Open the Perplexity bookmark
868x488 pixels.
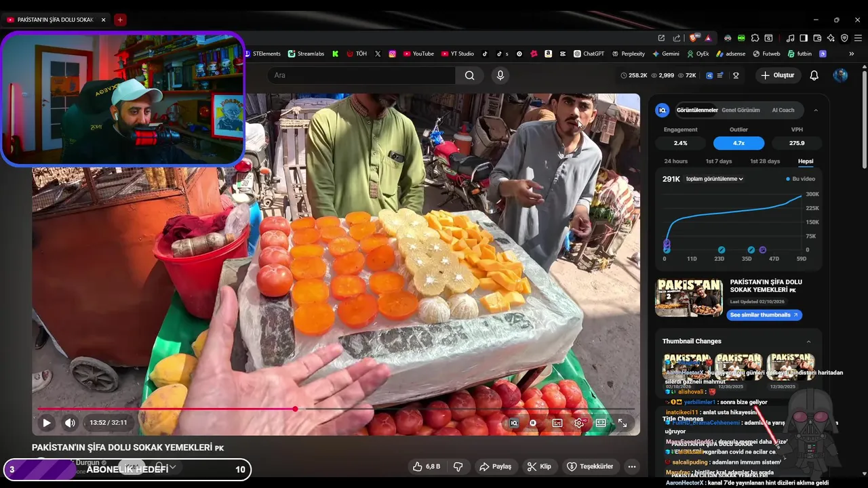click(628, 54)
